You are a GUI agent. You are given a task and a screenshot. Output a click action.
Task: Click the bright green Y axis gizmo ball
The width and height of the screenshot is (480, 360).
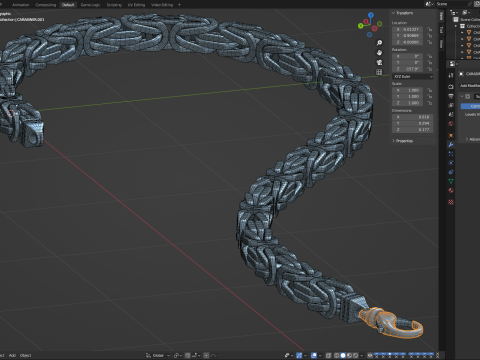click(x=361, y=26)
